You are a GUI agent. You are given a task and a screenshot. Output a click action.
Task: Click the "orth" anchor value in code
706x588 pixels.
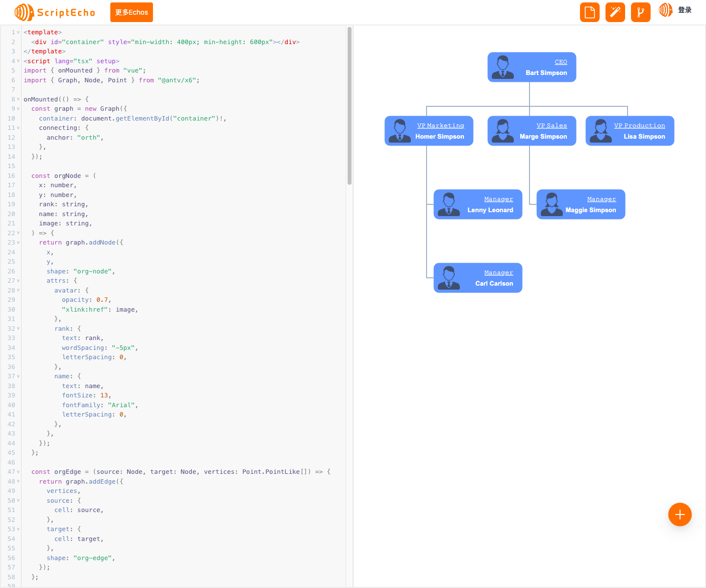tap(89, 138)
